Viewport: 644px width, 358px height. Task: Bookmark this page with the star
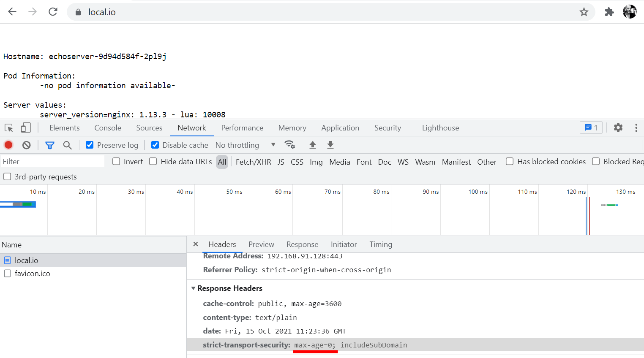(584, 12)
